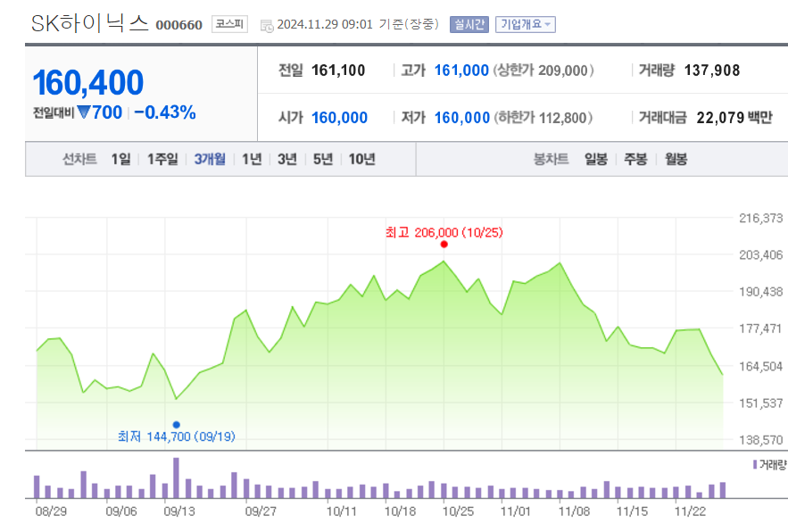
Task: Click the 190,438 price axis label
Action: pos(761,292)
